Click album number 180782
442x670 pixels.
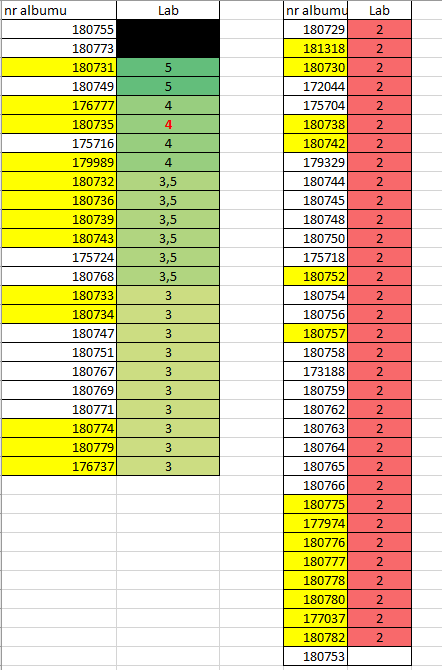pos(316,638)
